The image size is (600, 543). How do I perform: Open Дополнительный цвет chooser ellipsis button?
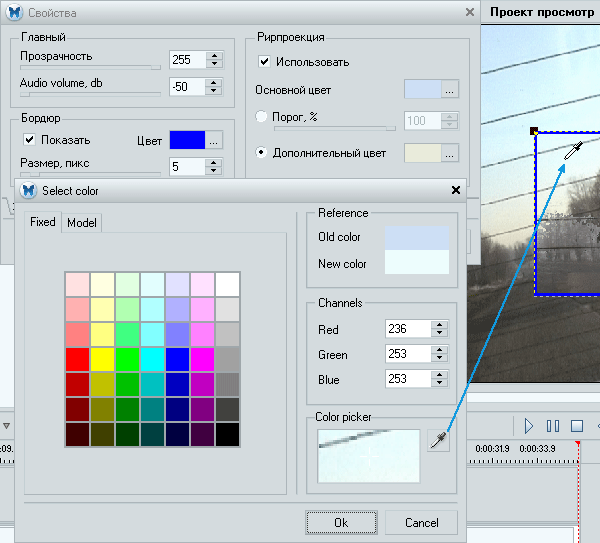coord(450,153)
